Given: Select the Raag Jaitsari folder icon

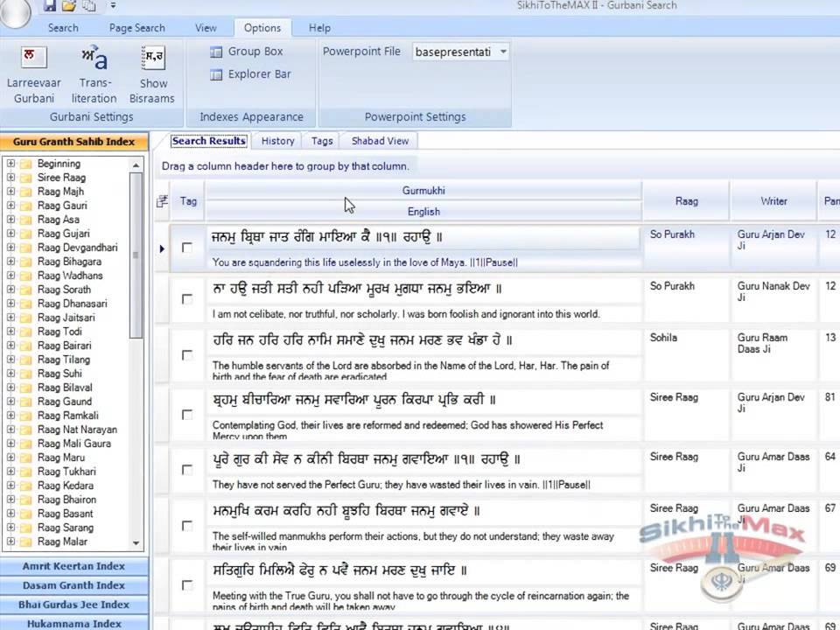Looking at the screenshot, I should pos(25,318).
